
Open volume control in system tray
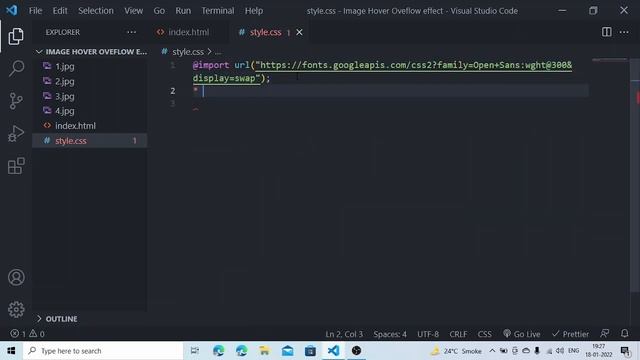[x=560, y=351]
